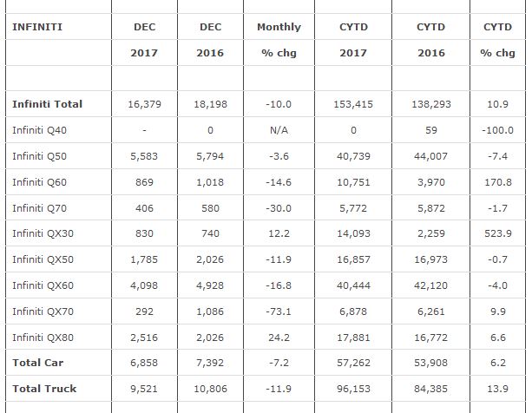The width and height of the screenshot is (532, 413).
Task: Click Total Car December 2016 value 7,392
Action: [x=210, y=364]
